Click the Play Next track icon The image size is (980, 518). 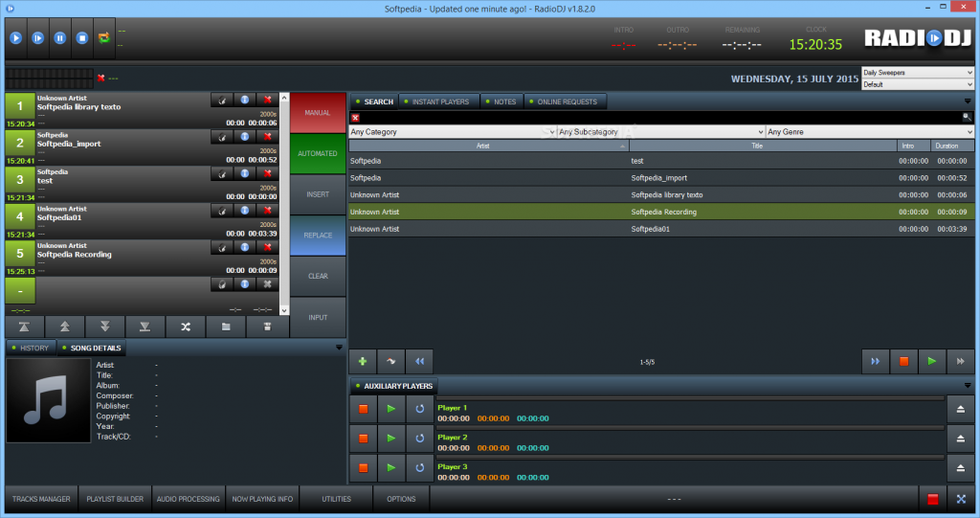38,38
